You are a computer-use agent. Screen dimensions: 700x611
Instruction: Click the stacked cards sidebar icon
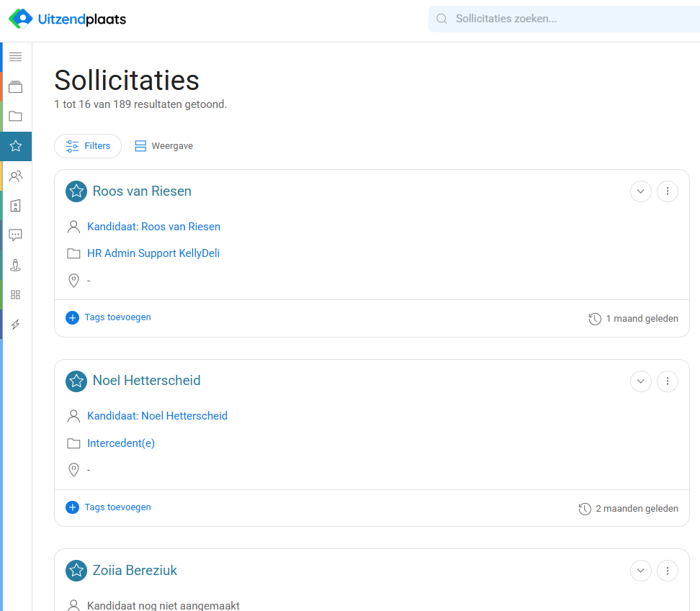16,87
